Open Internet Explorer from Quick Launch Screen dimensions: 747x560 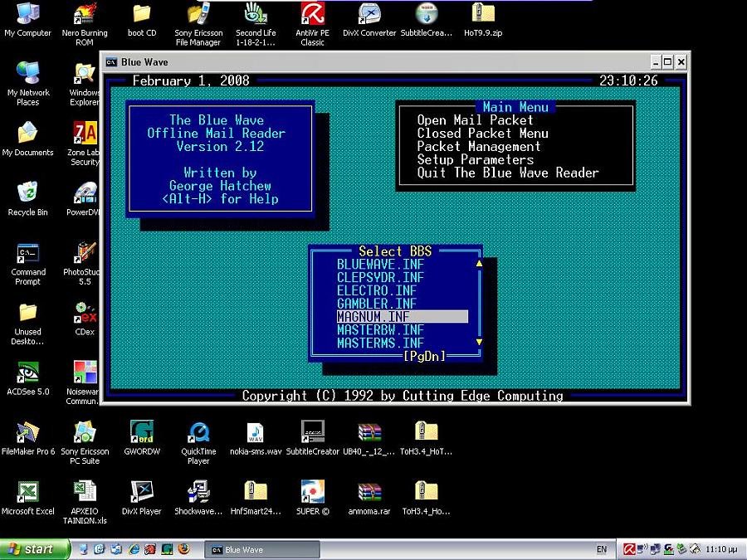point(133,549)
